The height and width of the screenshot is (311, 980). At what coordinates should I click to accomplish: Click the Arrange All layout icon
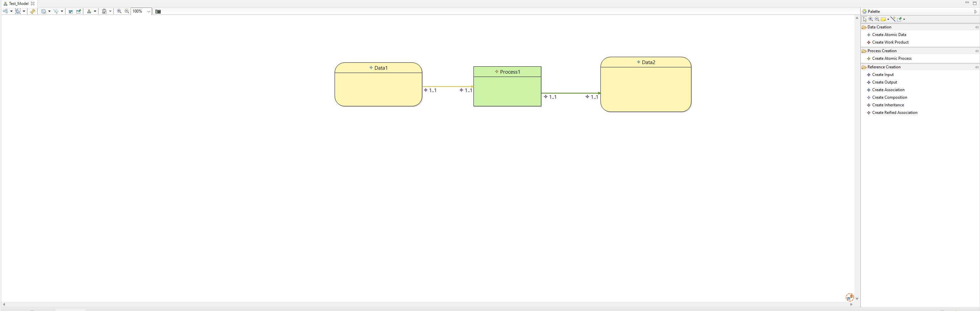(5, 12)
